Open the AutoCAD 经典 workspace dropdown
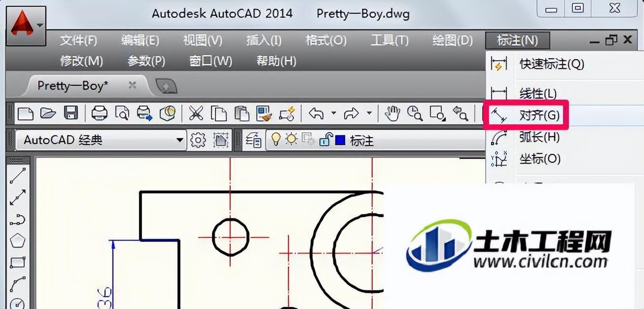The height and width of the screenshot is (309, 644). 180,139
